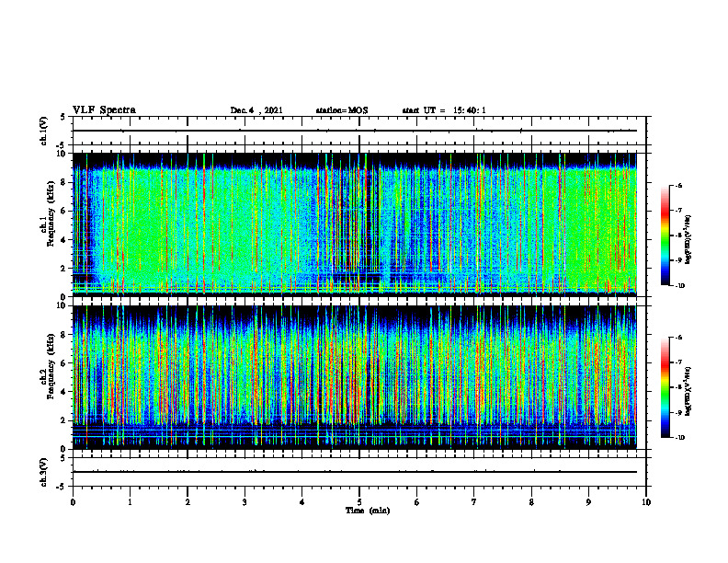Click time axis tick label "9"
The width and height of the screenshot is (728, 563).
[x=588, y=502]
